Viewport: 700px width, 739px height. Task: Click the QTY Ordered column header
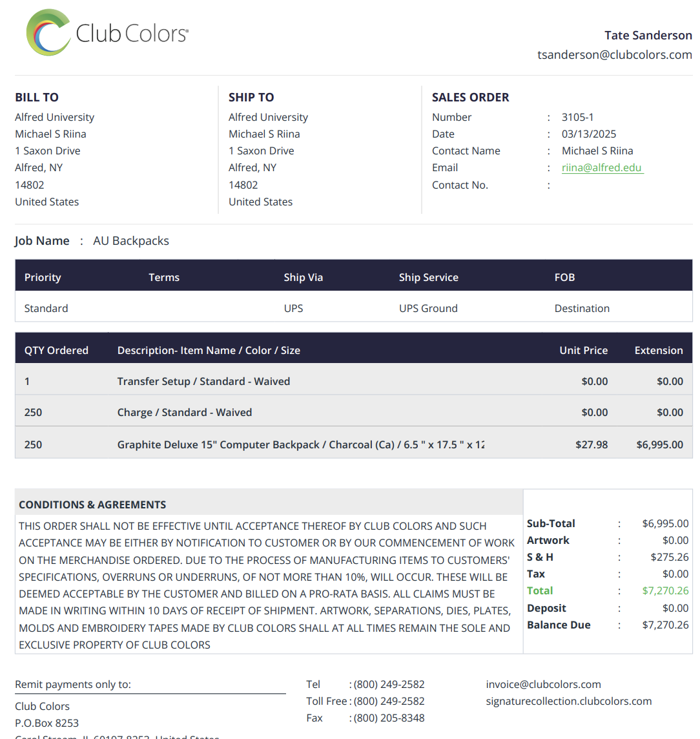point(56,351)
